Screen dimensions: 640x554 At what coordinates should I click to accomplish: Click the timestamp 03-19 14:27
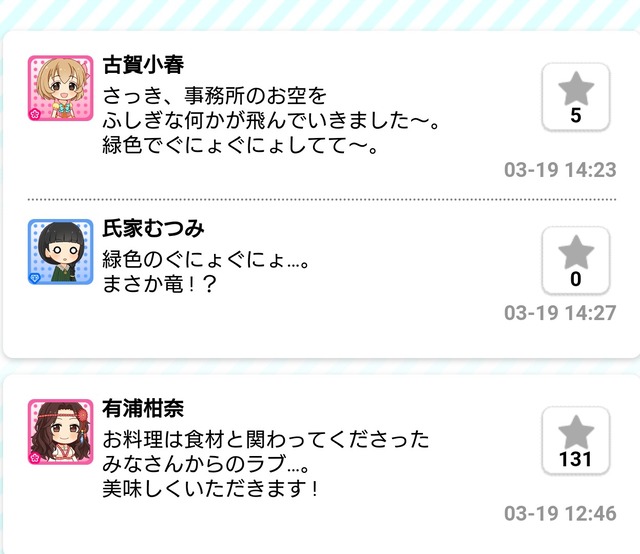[x=560, y=313]
